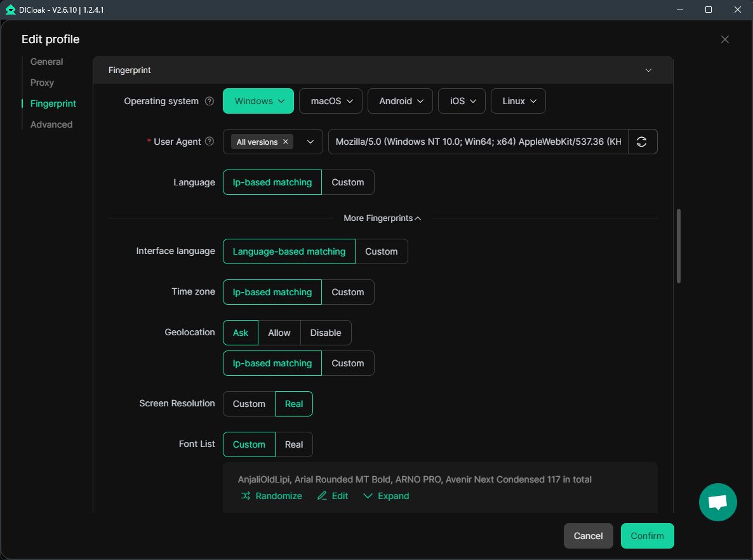753x560 pixels.
Task: Go to the Advanced section
Action: point(51,124)
